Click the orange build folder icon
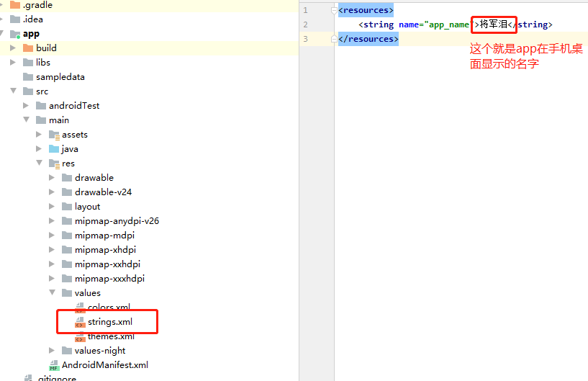This screenshot has width=588, height=381. tap(28, 48)
